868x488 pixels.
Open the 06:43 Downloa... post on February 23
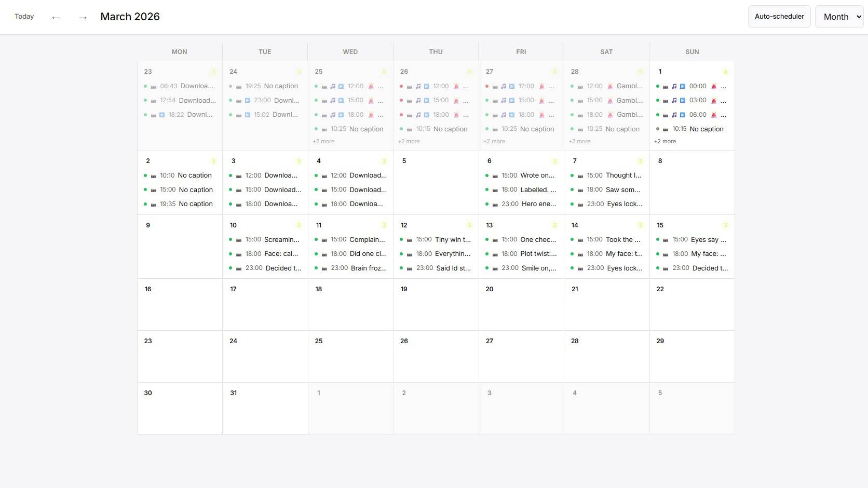pyautogui.click(x=180, y=86)
